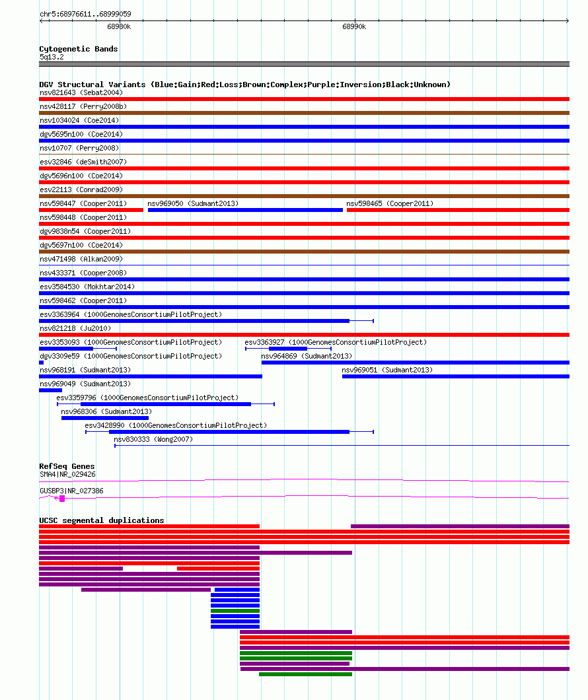Viewport: 588px width, 700px height.
Task: Click variant nsv969049 (Sudmant2013)
Action: pos(85,384)
